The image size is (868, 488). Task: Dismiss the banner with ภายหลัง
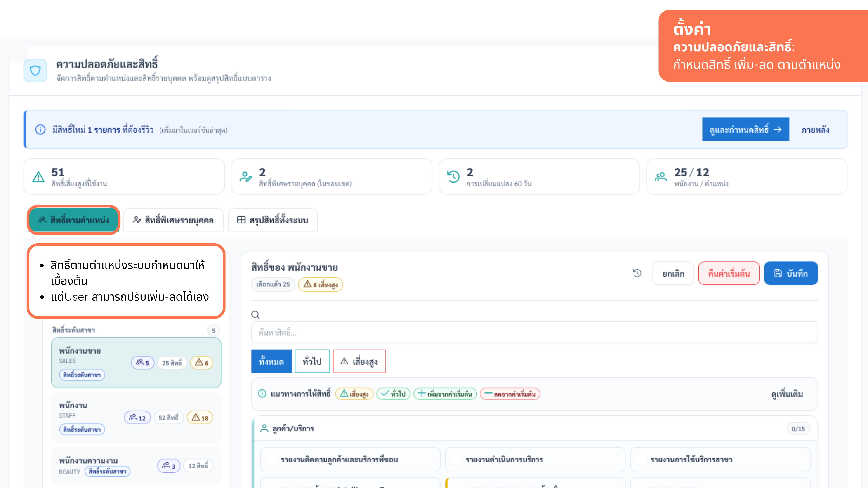point(815,130)
